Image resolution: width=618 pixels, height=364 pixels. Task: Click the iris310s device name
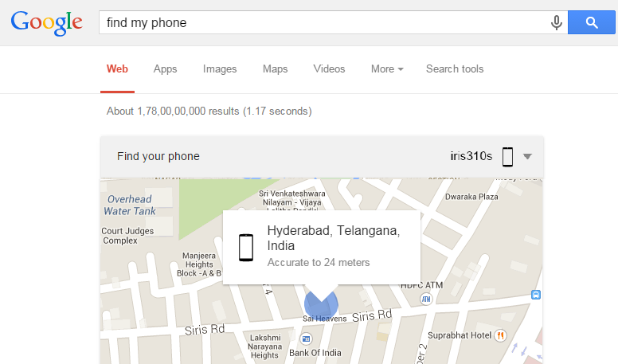(471, 156)
